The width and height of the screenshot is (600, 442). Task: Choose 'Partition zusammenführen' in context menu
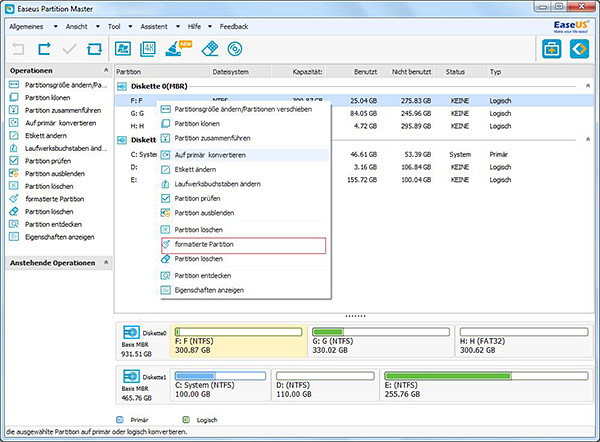click(244, 138)
